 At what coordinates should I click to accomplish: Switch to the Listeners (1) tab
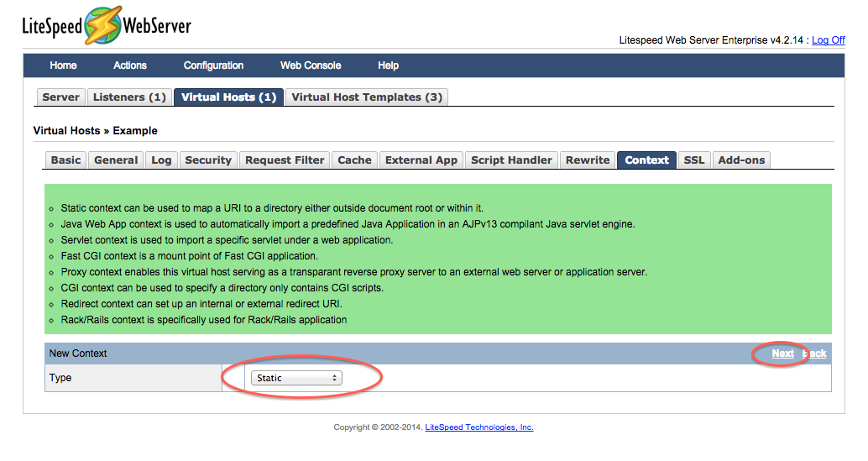[x=129, y=97]
